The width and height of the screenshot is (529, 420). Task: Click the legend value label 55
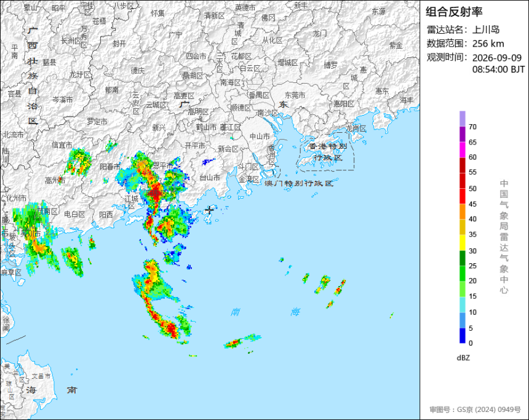(x=472, y=172)
